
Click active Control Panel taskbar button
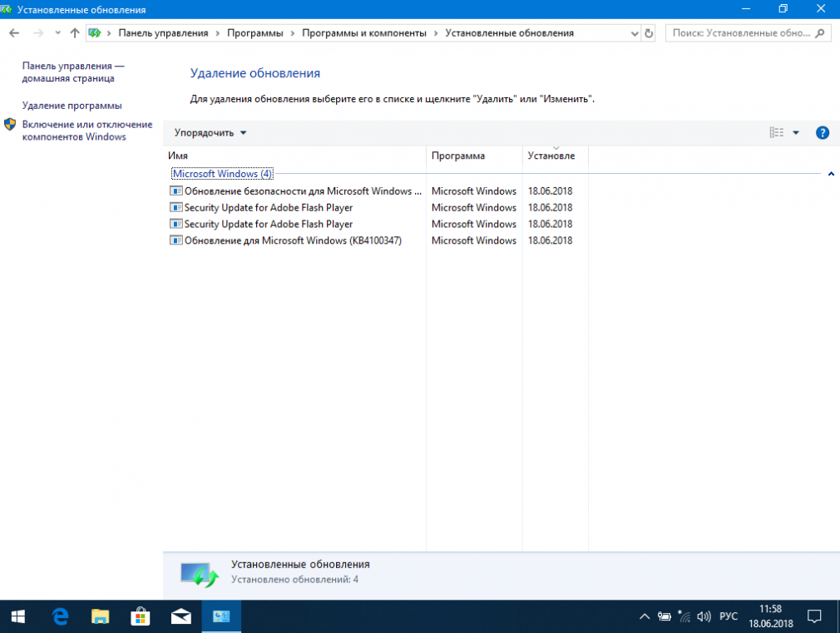pos(221,617)
